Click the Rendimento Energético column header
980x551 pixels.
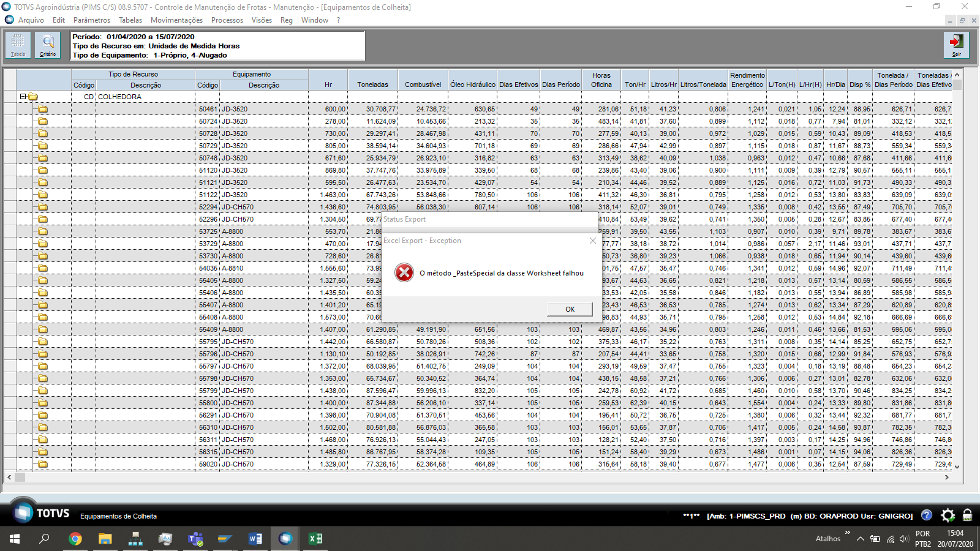coord(747,80)
